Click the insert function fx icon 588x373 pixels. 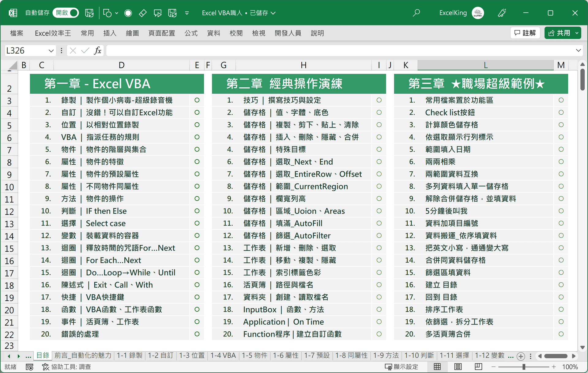[x=97, y=51]
